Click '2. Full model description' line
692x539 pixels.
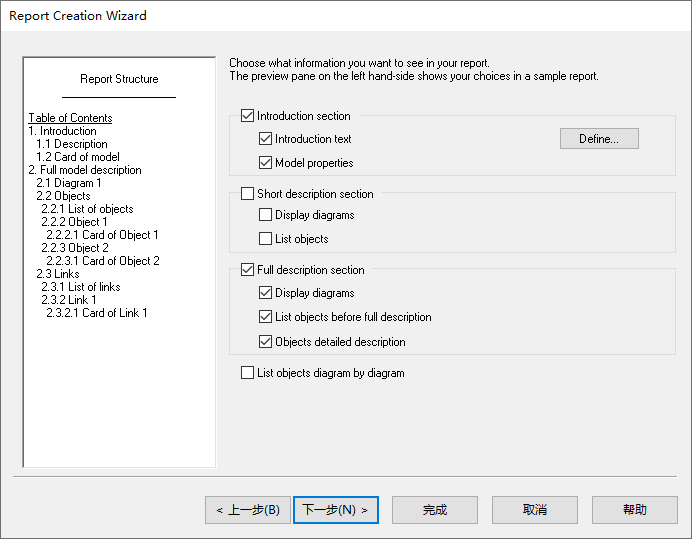pyautogui.click(x=85, y=170)
